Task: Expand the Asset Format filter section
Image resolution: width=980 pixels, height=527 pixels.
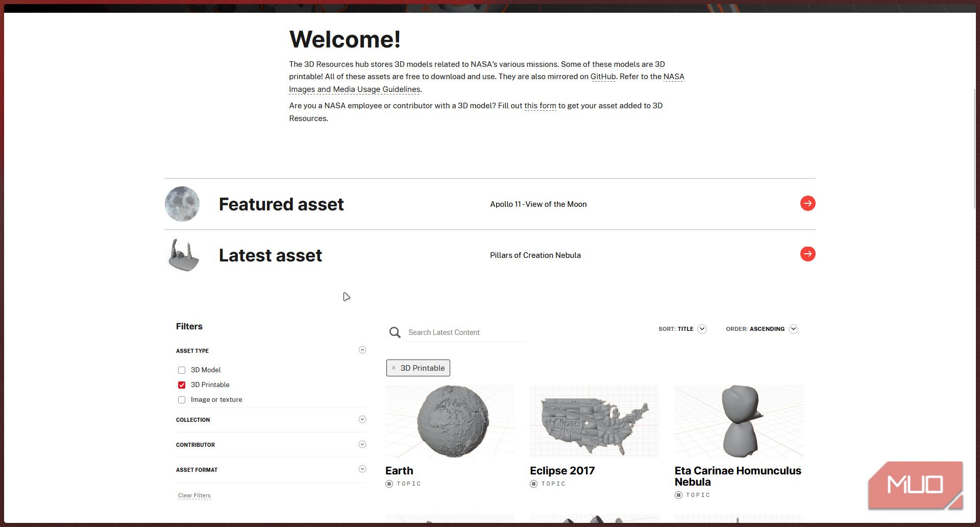Action: [362, 469]
